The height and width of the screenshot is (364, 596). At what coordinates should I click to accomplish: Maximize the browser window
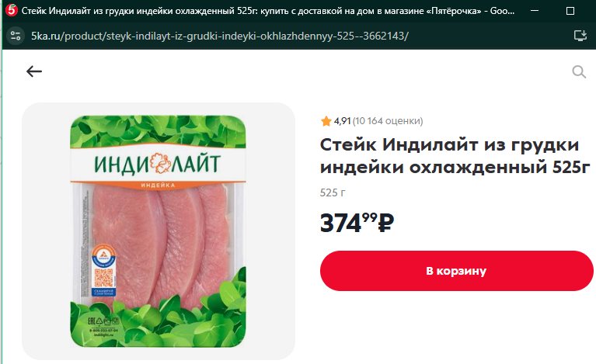(570, 11)
